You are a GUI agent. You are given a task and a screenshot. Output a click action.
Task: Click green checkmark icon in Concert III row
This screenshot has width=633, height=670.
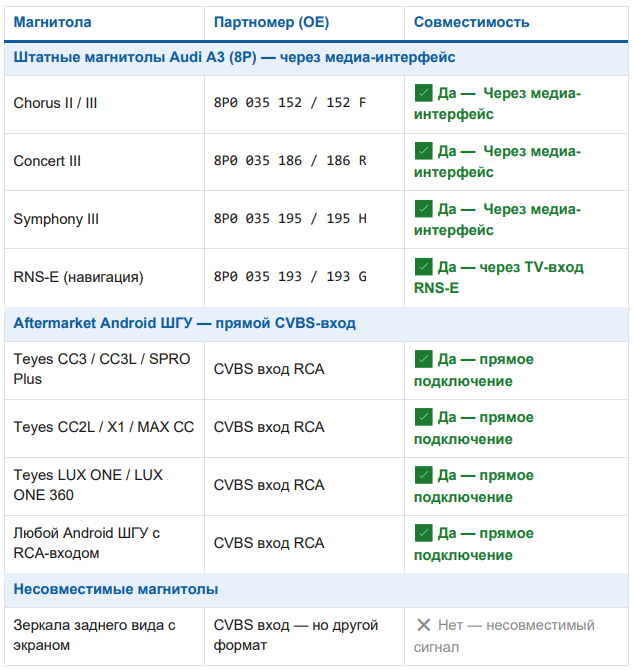pyautogui.click(x=424, y=151)
